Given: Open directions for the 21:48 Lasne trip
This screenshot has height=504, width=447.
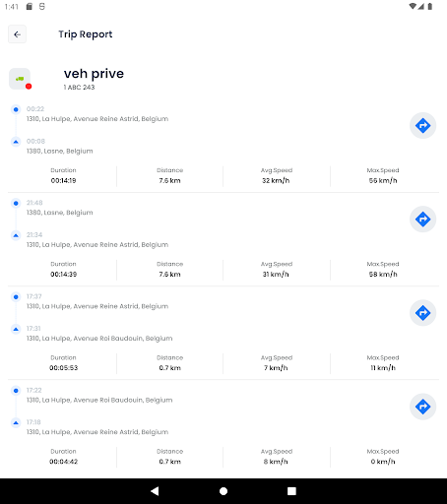Looking at the screenshot, I should (422, 220).
